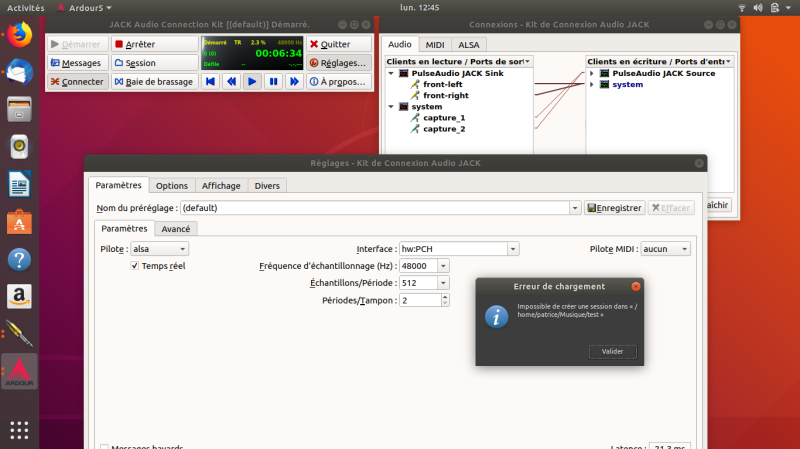The image size is (800, 449).
Task: Switch to the ALSA connections tab
Action: click(468, 45)
